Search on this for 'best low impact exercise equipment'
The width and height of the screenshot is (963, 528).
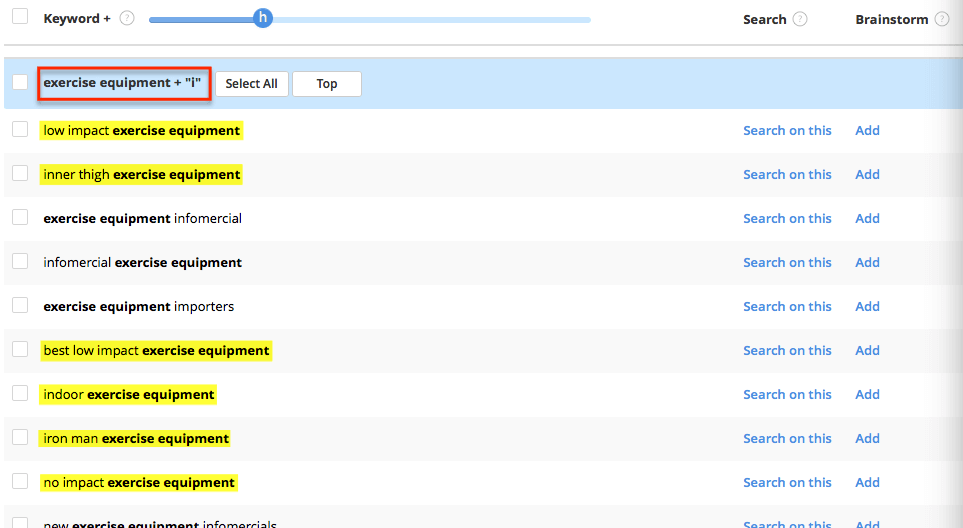[x=787, y=351]
